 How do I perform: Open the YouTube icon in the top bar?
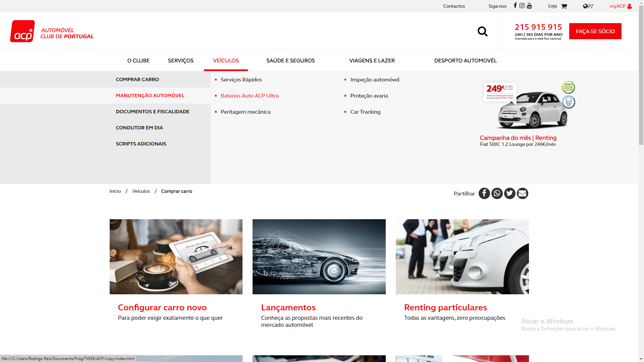pos(529,6)
